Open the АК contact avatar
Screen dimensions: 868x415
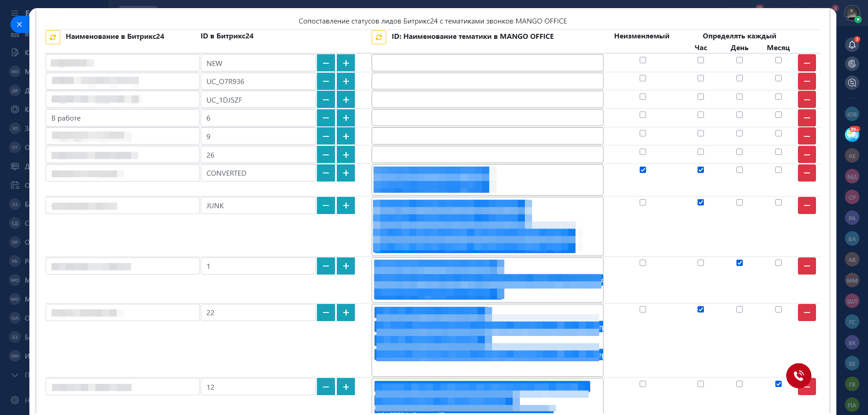tap(852, 260)
